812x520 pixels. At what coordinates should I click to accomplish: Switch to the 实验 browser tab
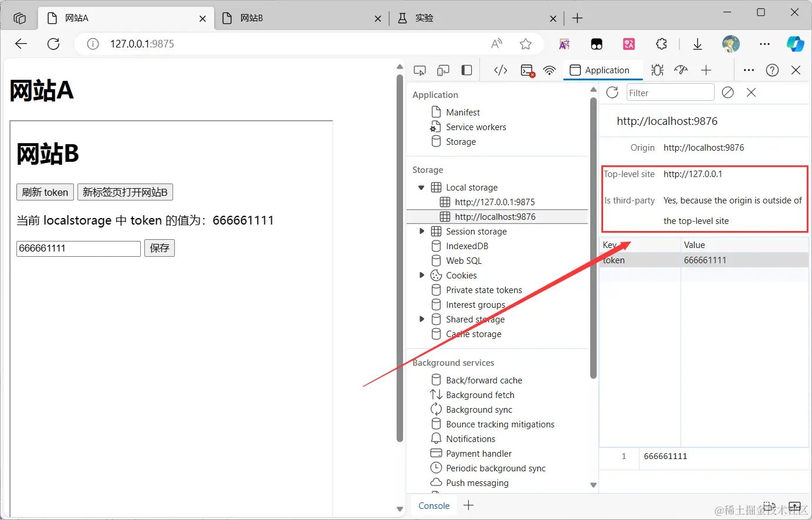(476, 18)
